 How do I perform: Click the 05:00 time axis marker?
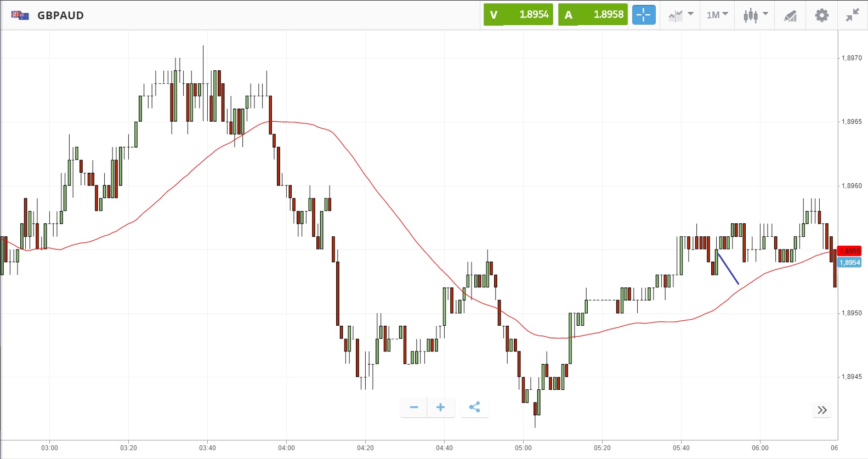523,448
